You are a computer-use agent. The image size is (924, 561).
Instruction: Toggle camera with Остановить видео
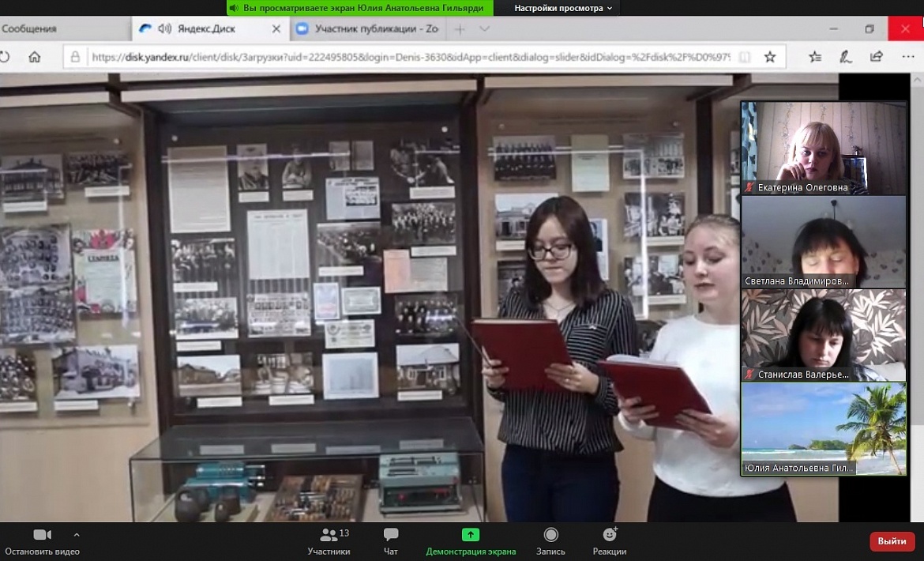[x=43, y=541]
